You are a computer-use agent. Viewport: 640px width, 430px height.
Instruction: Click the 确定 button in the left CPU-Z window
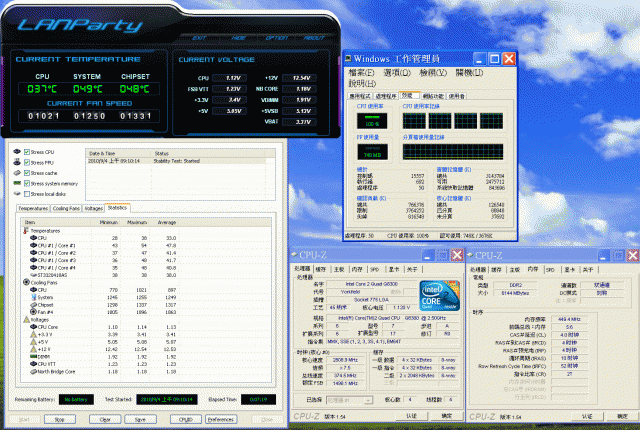pyautogui.click(x=447, y=416)
